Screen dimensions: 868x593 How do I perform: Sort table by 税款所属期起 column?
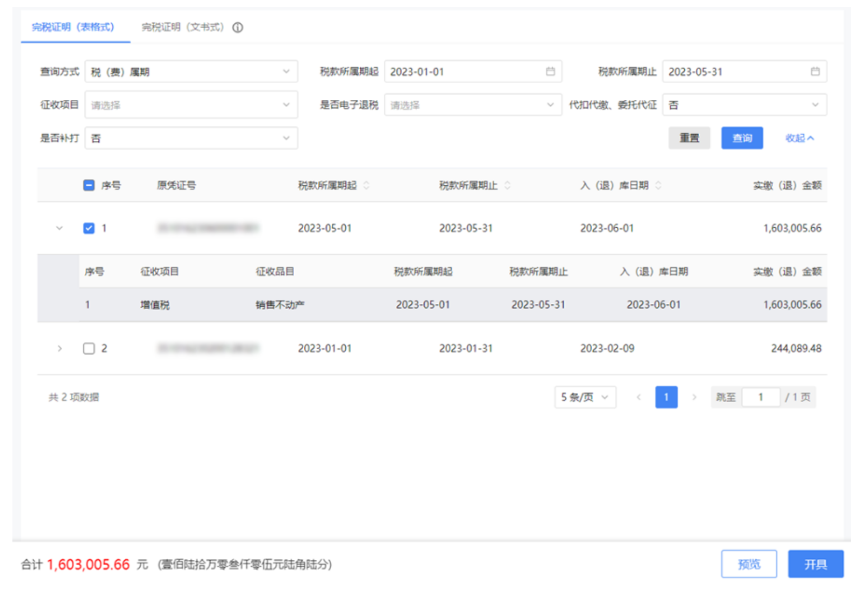click(367, 186)
